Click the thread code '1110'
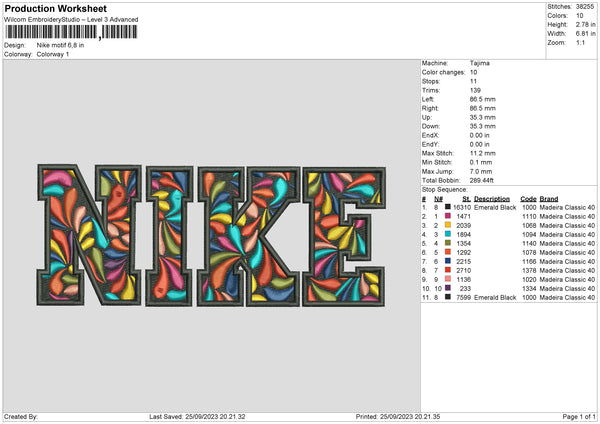The image size is (600, 424). [x=529, y=217]
